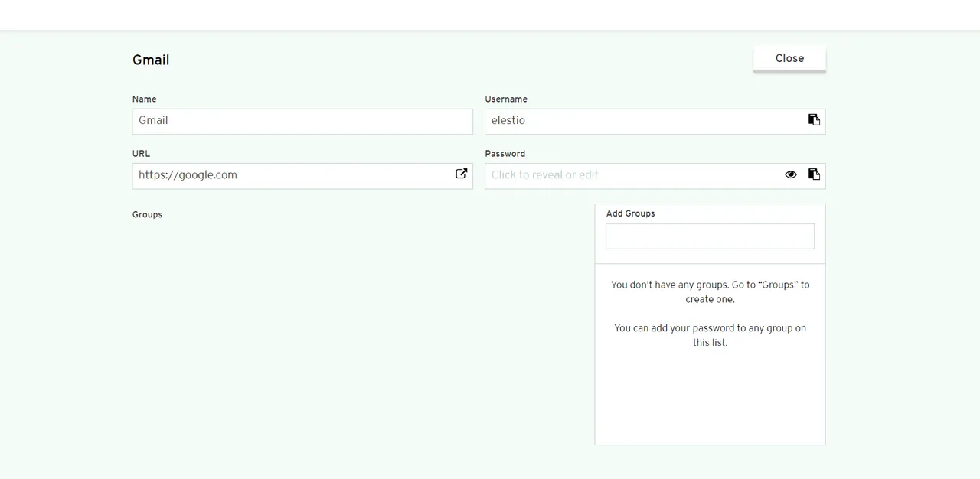Copy the username to clipboard
The width and height of the screenshot is (980, 479).
[814, 120]
